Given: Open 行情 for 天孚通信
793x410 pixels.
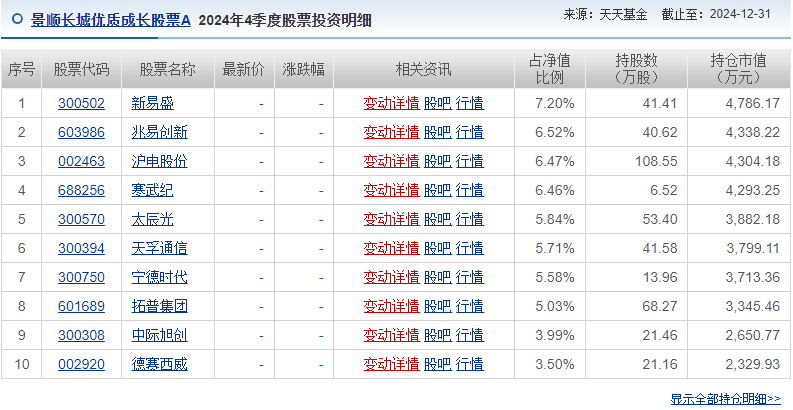Looking at the screenshot, I should point(470,248).
